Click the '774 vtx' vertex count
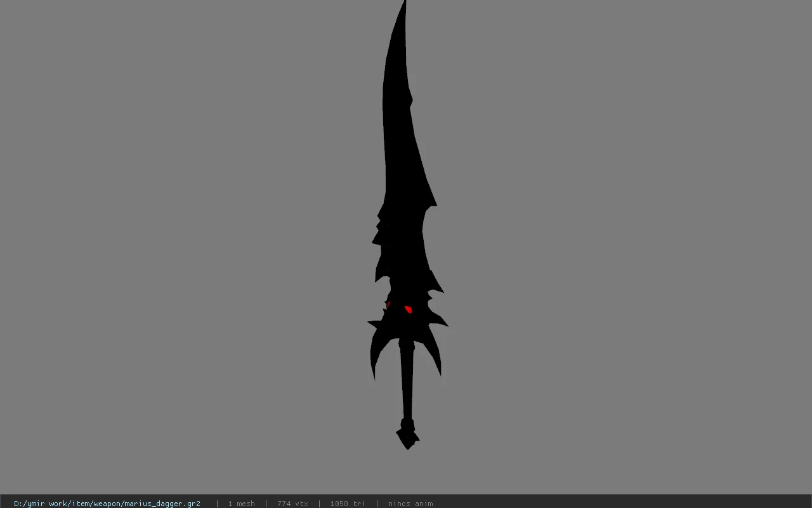Screen dimensions: 812x508 click(292, 504)
